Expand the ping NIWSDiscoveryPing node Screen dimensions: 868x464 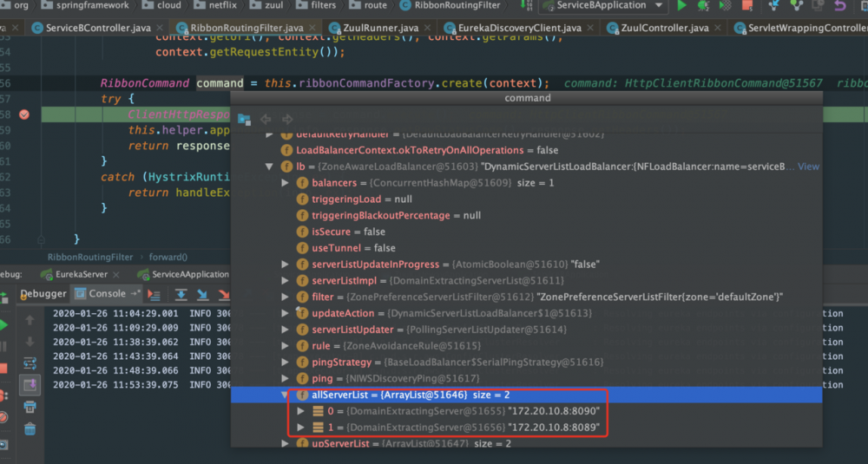pos(285,378)
